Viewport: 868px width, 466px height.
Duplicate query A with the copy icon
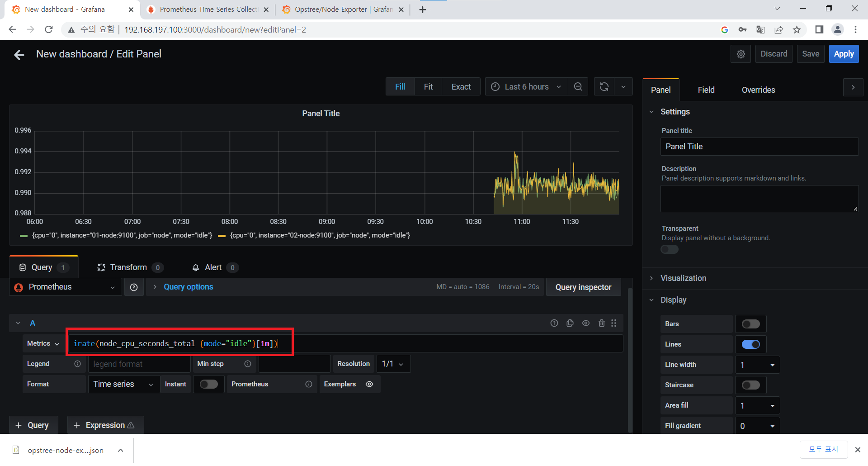tap(570, 323)
